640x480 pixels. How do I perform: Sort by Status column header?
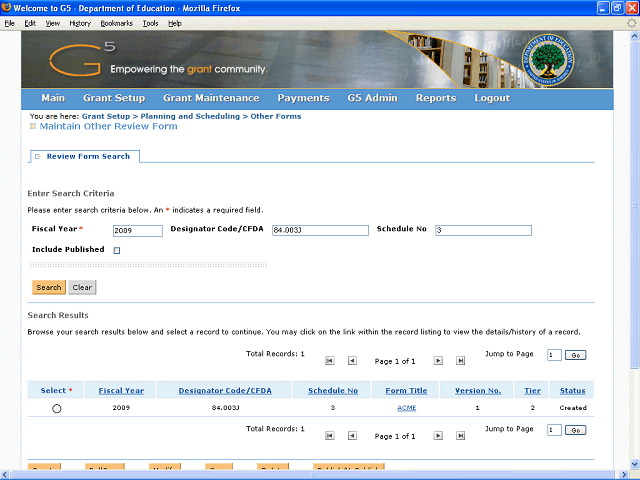[572, 391]
